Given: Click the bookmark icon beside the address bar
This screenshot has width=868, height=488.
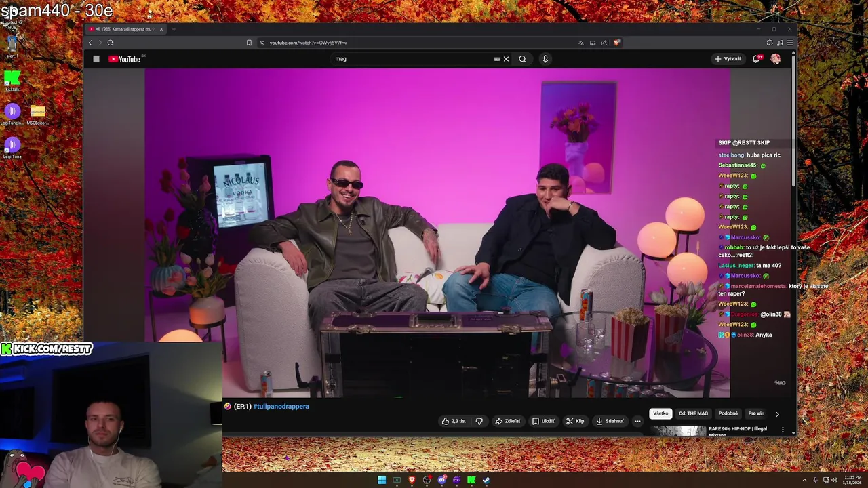Looking at the screenshot, I should (x=249, y=43).
